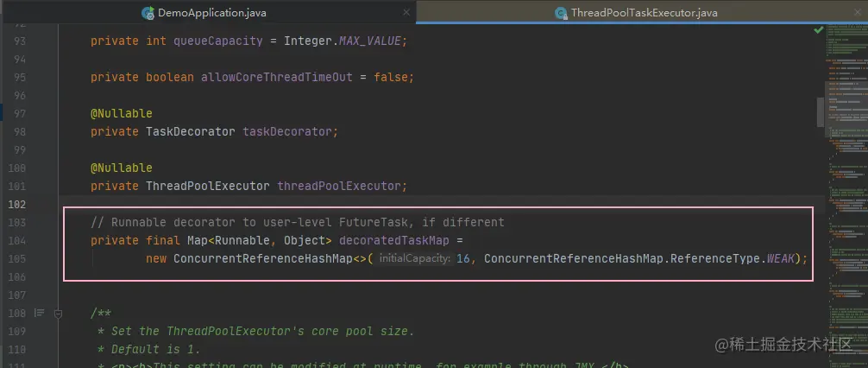Close the DemoApplication.java tab
Image resolution: width=868 pixels, height=368 pixels.
click(x=407, y=13)
